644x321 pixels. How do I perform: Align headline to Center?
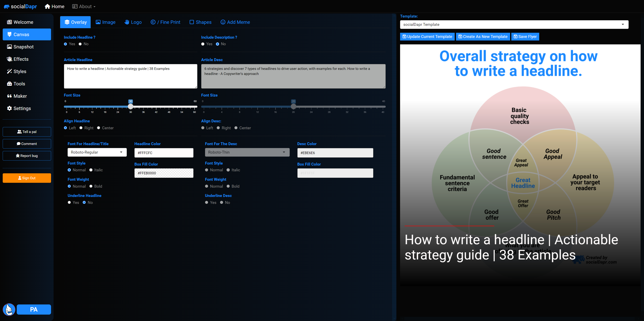99,128
